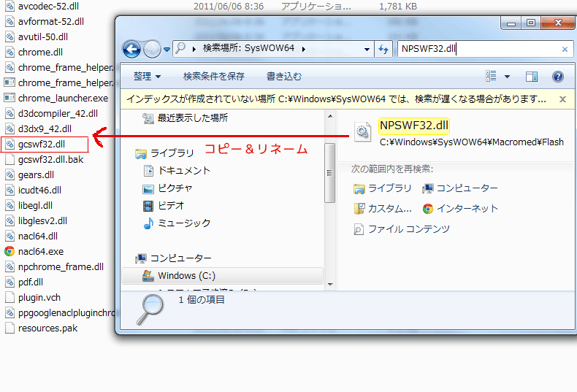Click 検索条件を保存 in the toolbar
577x392 pixels.
(x=214, y=77)
